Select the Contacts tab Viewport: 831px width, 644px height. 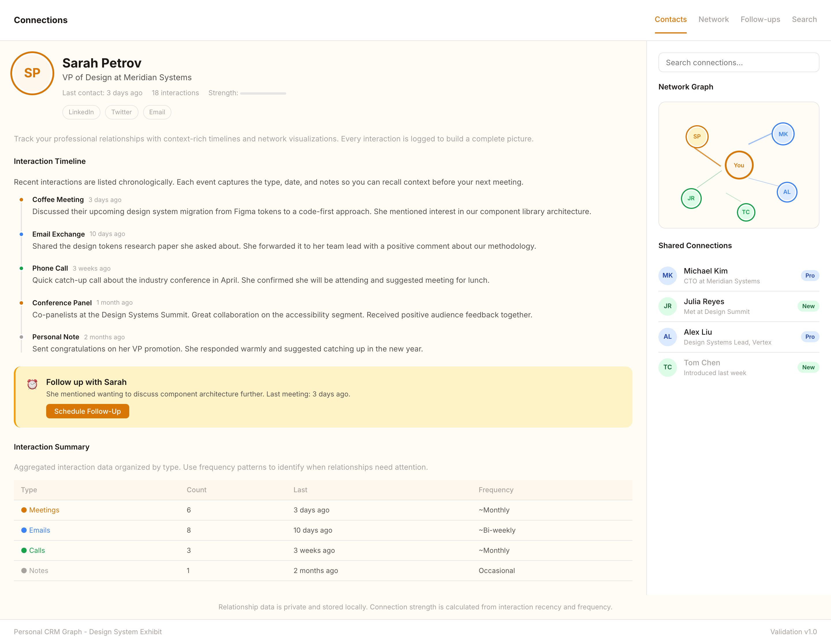tap(671, 19)
